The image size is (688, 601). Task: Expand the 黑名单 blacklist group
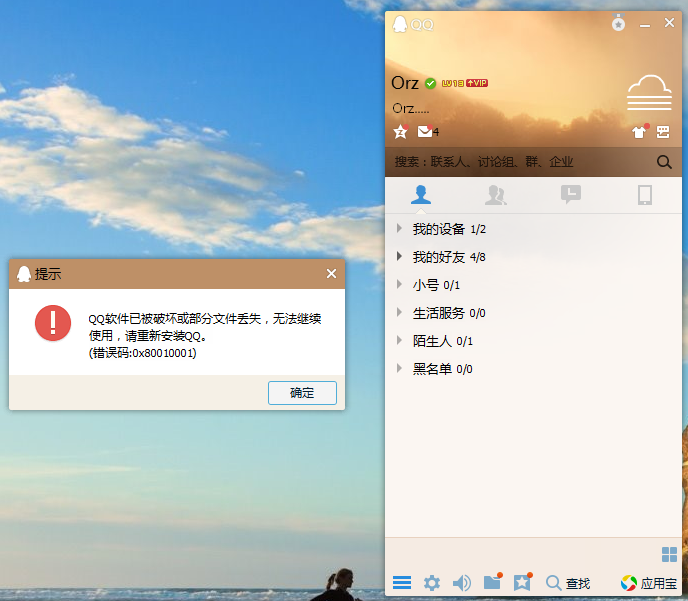pyautogui.click(x=431, y=369)
